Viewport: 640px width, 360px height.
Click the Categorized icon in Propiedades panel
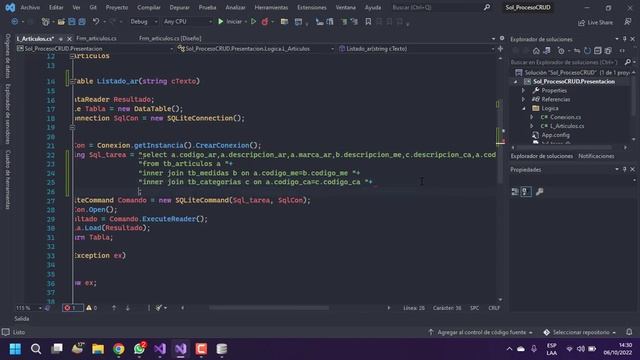[x=515, y=191]
